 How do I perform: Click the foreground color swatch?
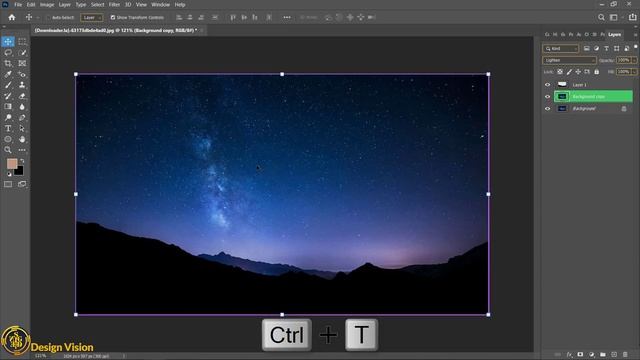(12, 164)
